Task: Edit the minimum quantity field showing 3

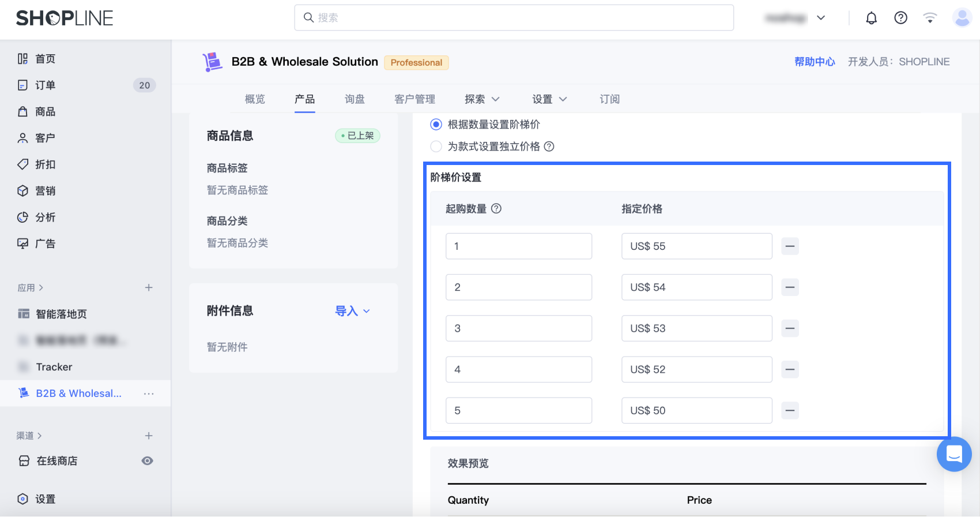Action: (x=519, y=328)
